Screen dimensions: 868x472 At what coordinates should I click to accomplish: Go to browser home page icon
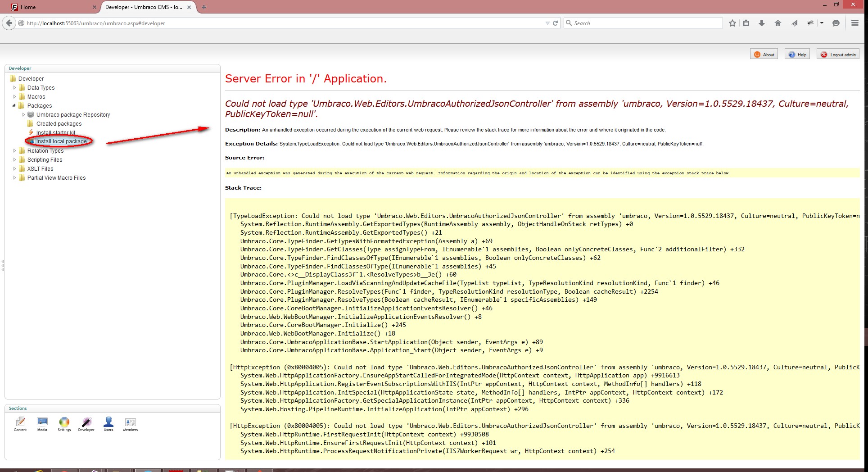point(778,23)
